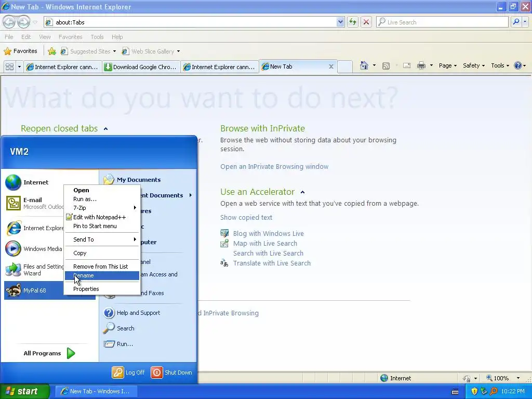The height and width of the screenshot is (399, 532).
Task: Open the 7-Zip submenu
Action: tap(102, 208)
